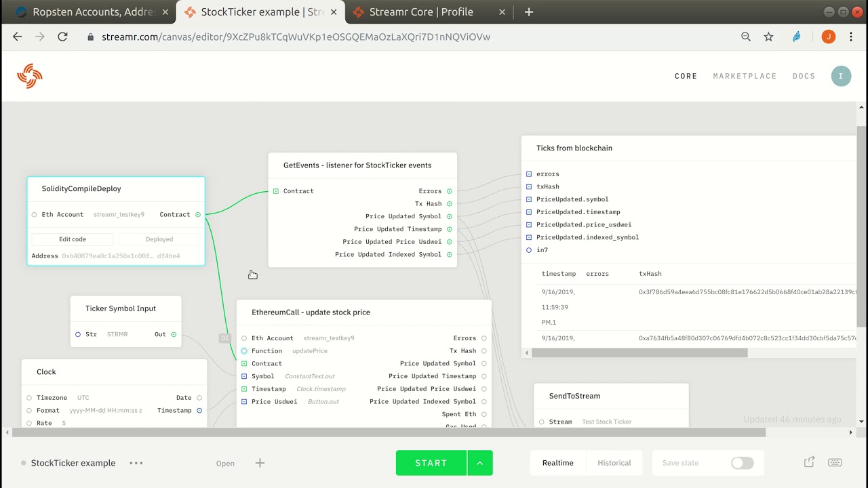Click the Streamr logo in the header
The image size is (868, 488).
tap(30, 76)
